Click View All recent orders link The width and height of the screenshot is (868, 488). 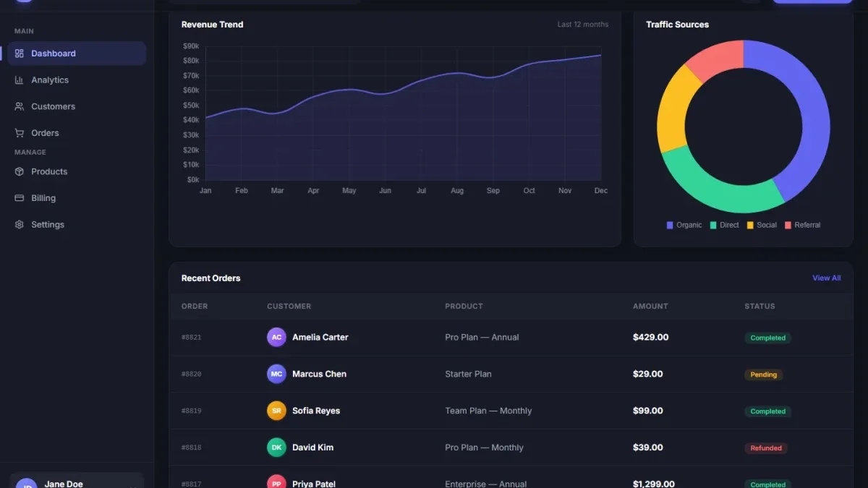826,278
